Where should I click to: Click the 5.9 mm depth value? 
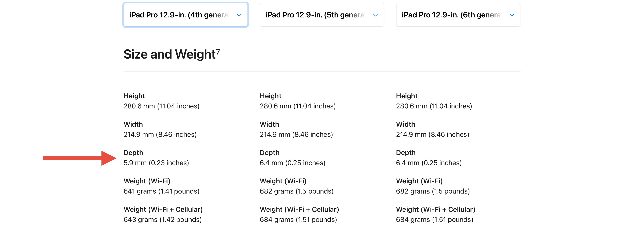pyautogui.click(x=156, y=163)
